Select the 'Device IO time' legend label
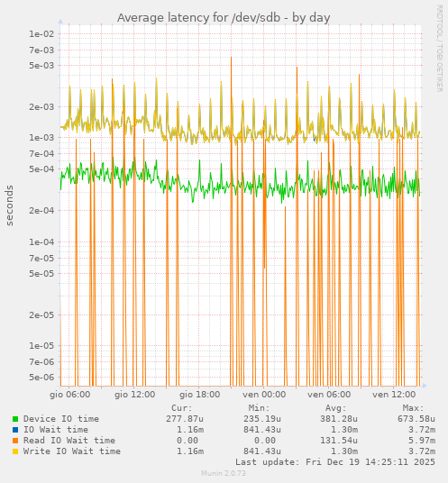Image resolution: width=448 pixels, height=483 pixels. pos(61,419)
